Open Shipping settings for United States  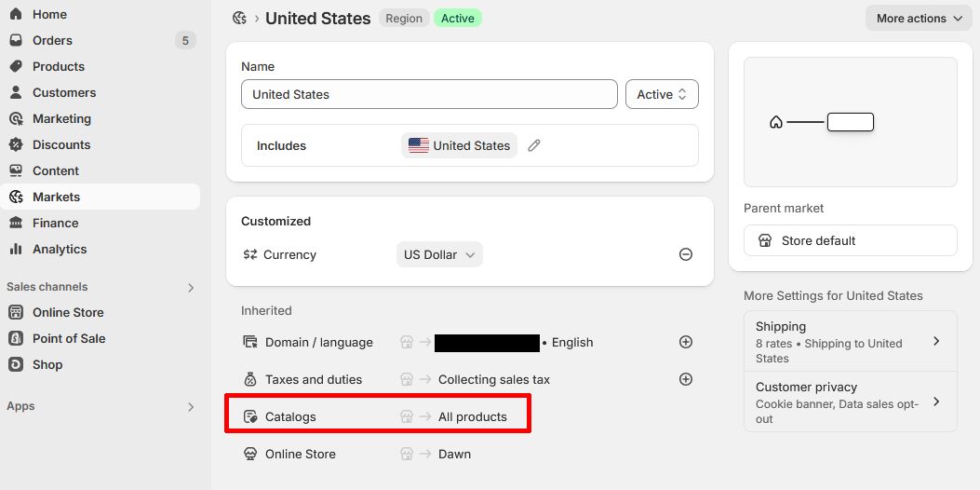pyautogui.click(x=850, y=341)
